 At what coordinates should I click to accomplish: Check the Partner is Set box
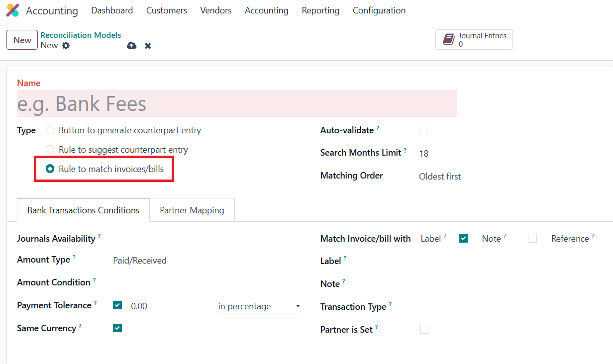tap(425, 329)
